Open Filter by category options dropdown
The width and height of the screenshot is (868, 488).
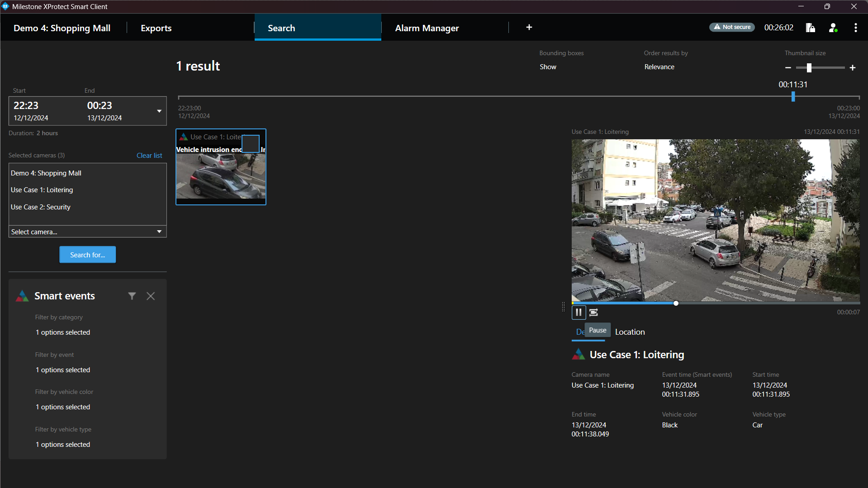point(63,332)
